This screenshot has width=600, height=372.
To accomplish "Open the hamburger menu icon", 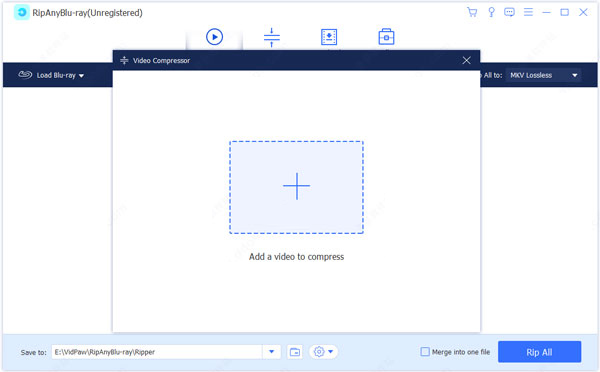I will (x=528, y=12).
